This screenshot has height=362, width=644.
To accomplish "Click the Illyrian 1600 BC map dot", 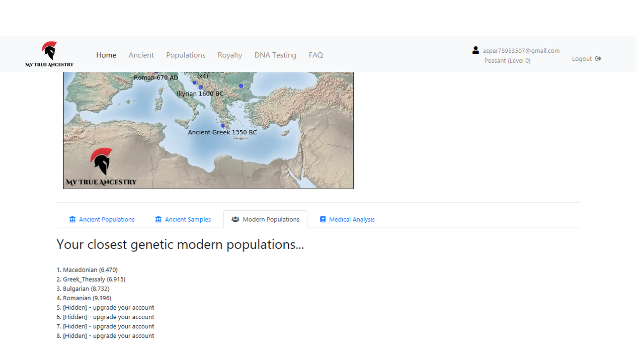I will tap(200, 87).
